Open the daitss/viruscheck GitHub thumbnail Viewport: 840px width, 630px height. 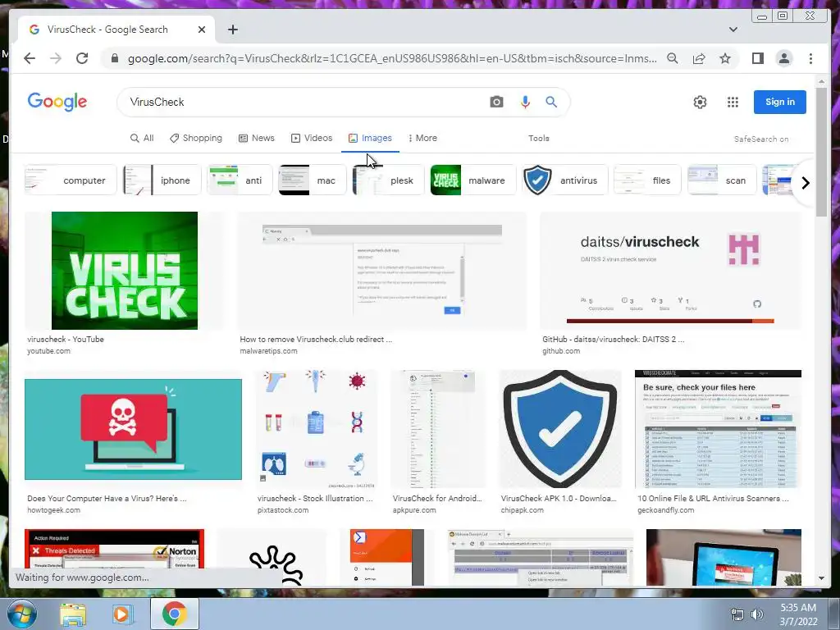671,271
